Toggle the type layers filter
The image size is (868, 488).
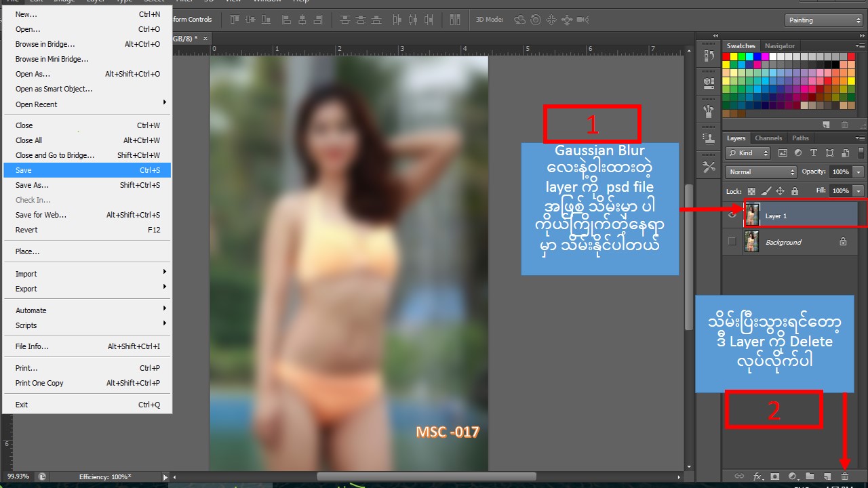[814, 153]
